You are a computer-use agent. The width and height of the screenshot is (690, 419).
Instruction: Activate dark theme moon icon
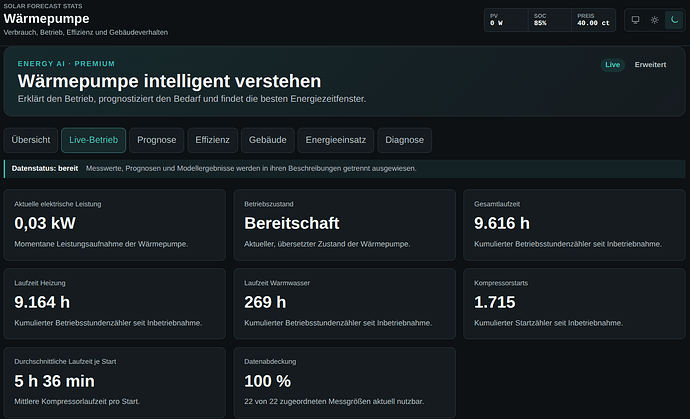pyautogui.click(x=674, y=20)
